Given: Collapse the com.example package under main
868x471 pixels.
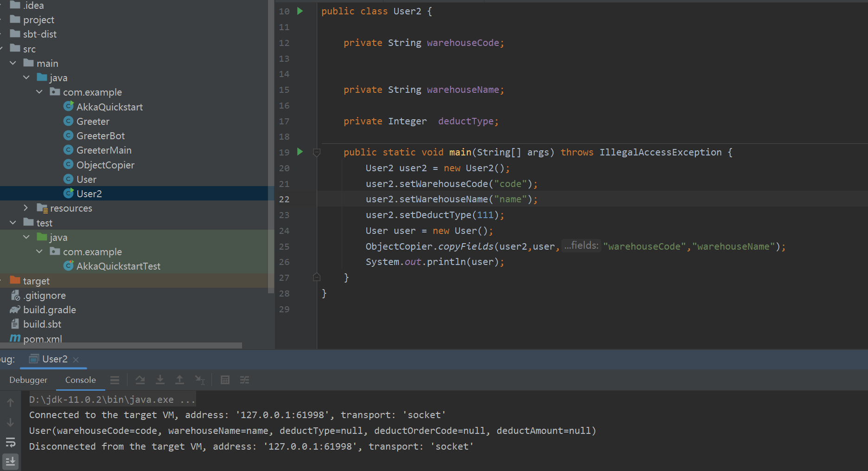Looking at the screenshot, I should (39, 92).
